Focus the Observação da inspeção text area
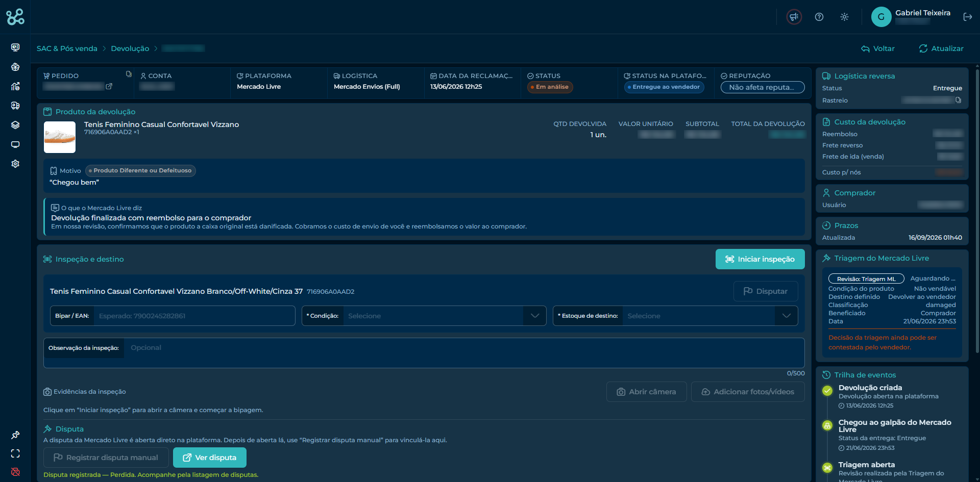The width and height of the screenshot is (980, 482). click(424, 353)
